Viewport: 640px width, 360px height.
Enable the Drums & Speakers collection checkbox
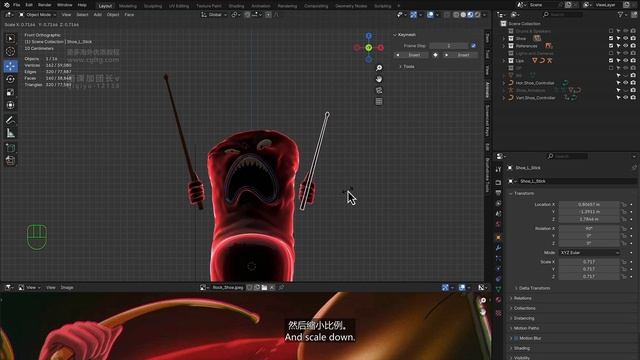coord(611,31)
